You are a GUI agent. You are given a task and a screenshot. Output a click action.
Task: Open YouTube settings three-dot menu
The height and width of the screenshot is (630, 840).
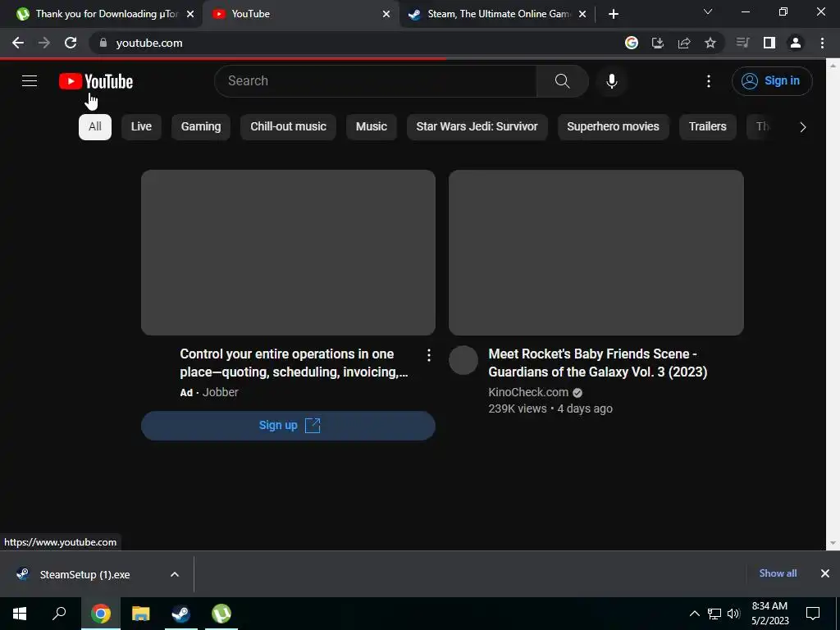click(x=708, y=81)
